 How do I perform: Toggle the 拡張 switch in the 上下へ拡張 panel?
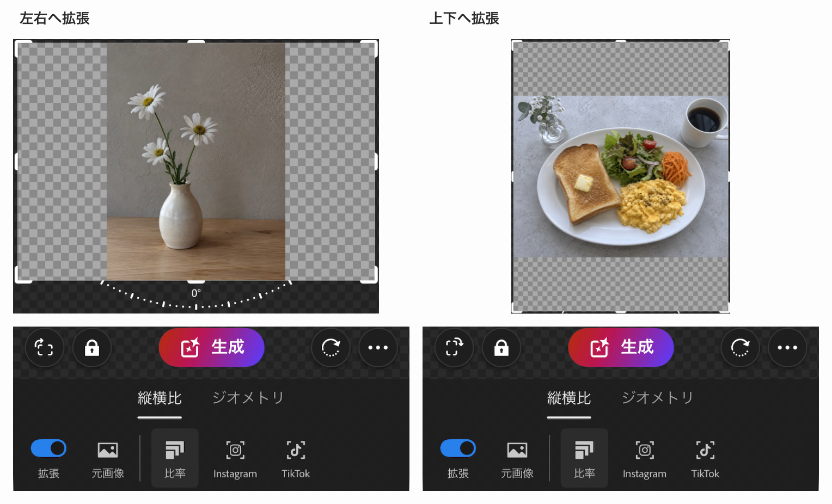coord(458,448)
